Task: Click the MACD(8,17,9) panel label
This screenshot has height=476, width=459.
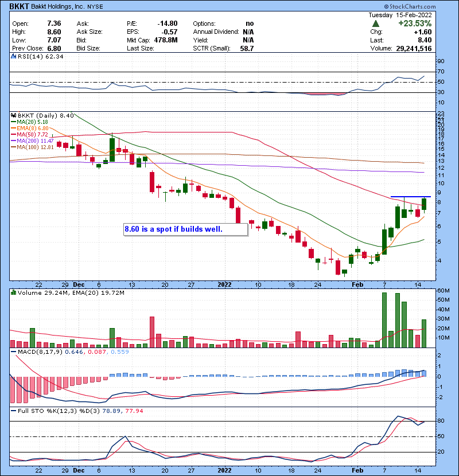Action: tap(40, 352)
